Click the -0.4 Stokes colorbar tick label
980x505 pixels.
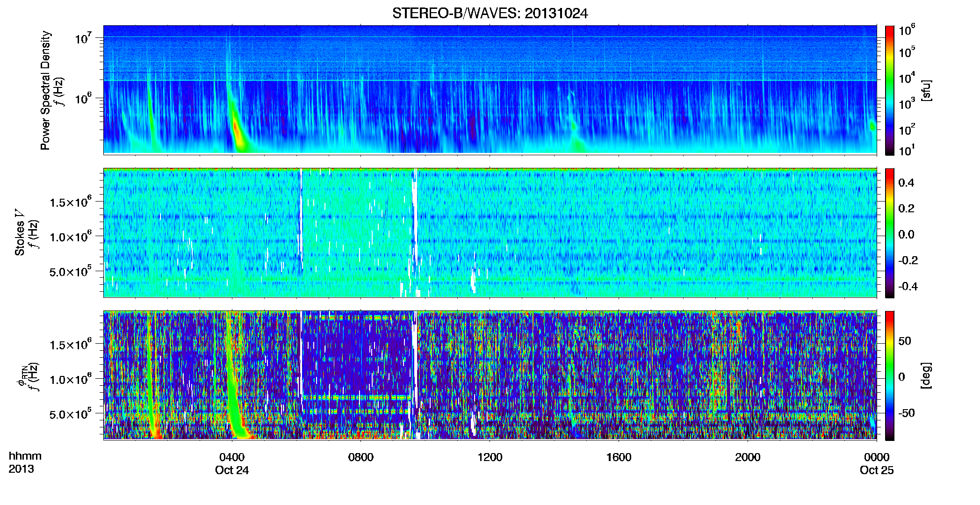[908, 286]
